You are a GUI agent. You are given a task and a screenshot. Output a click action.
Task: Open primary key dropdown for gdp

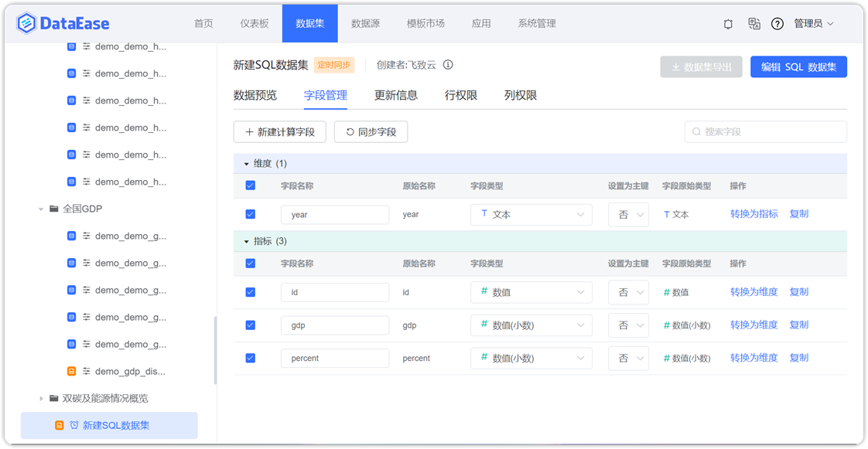(628, 325)
